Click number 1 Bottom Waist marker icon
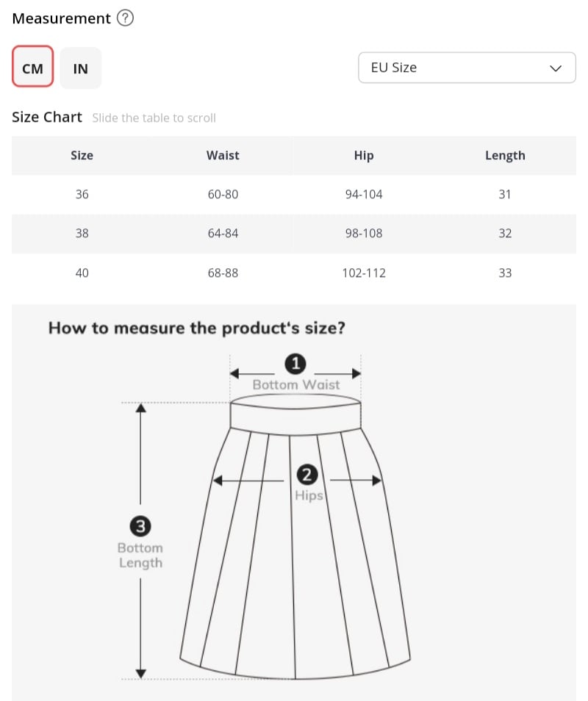Viewport: 588px width, 701px height. (295, 364)
